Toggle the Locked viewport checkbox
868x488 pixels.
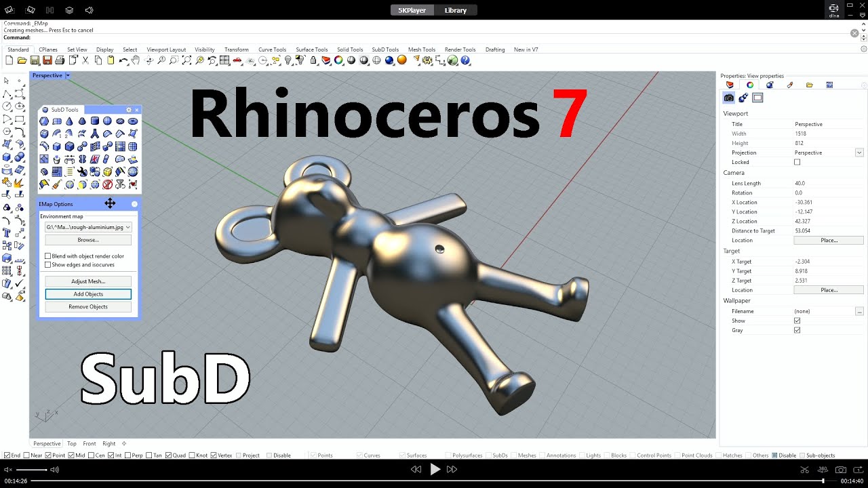coord(797,162)
